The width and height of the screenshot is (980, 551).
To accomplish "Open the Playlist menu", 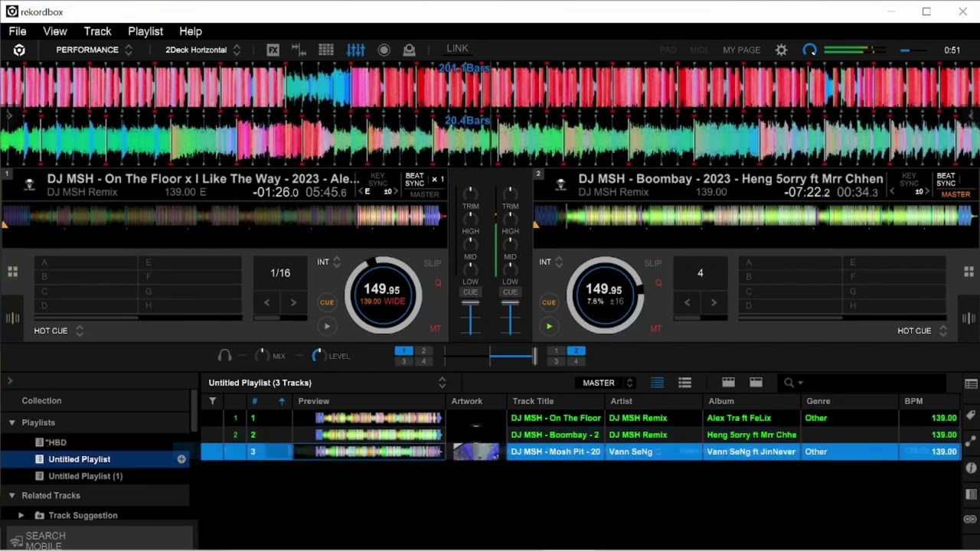I will pyautogui.click(x=145, y=31).
